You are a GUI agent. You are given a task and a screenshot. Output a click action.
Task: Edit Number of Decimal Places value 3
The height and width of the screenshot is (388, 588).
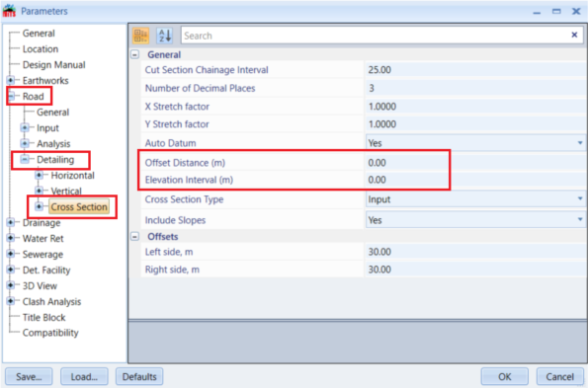coord(475,88)
